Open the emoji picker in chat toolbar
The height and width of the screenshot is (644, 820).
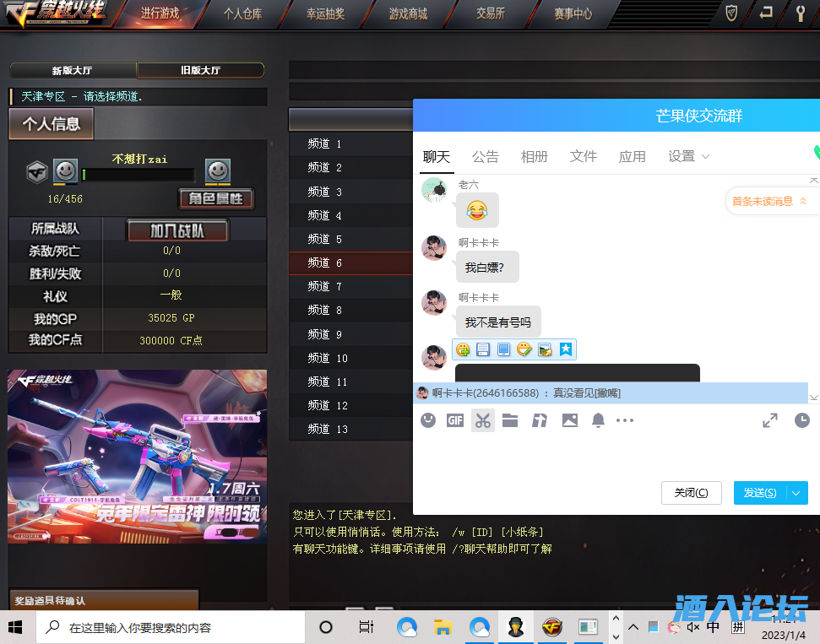coord(428,420)
